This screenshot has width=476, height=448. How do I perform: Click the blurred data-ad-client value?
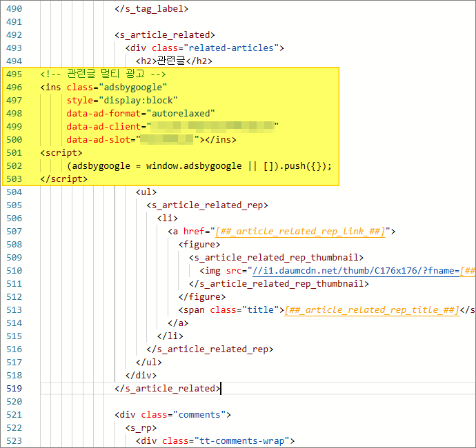pos(211,127)
